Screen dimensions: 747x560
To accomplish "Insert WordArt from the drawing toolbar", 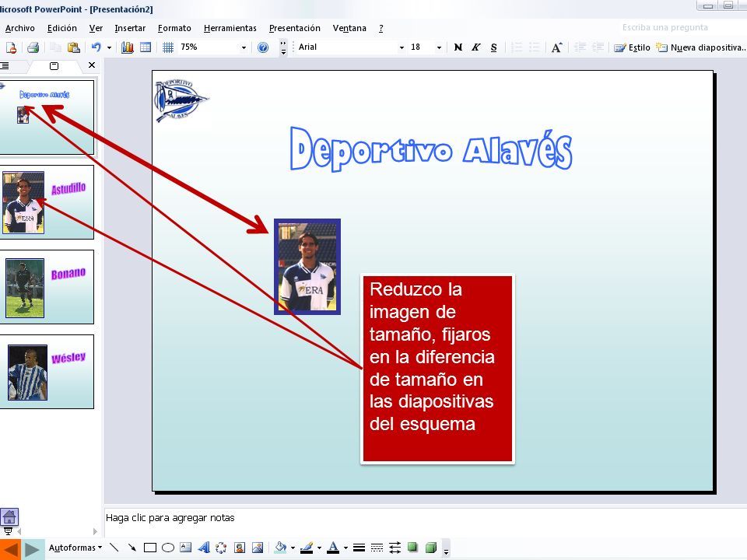I will pos(203,548).
